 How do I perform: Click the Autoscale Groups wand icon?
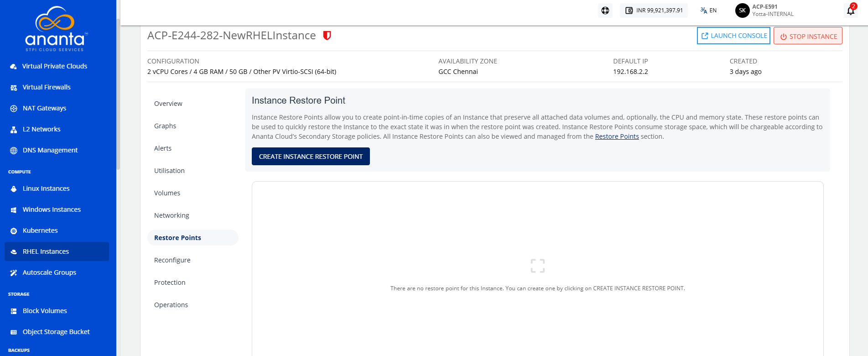(x=14, y=273)
